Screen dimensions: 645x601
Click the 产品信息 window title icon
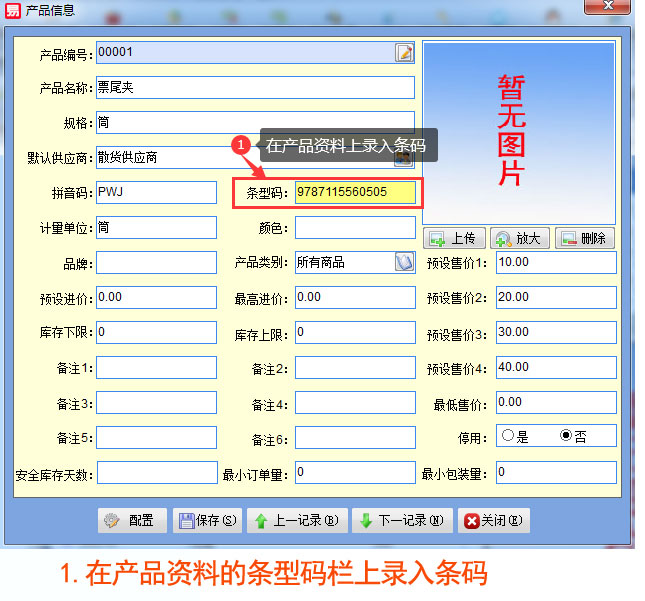coord(13,9)
